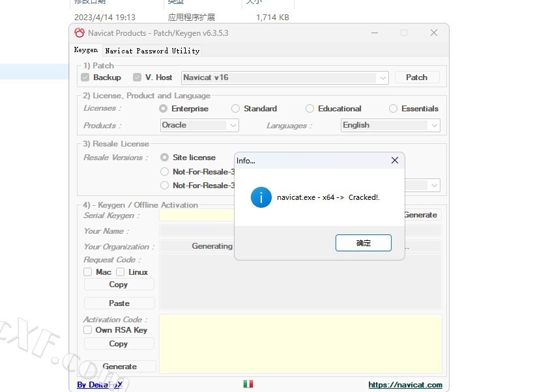
Task: Click the Your Name input field
Action: point(197,231)
